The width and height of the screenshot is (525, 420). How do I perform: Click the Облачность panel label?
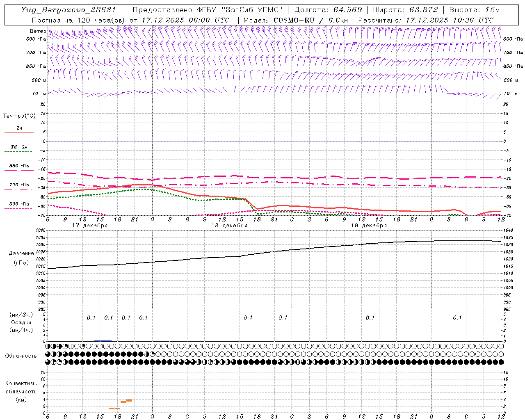[21, 356]
